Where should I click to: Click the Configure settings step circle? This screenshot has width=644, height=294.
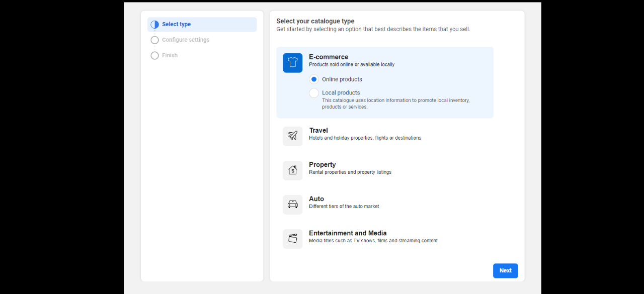pyautogui.click(x=154, y=40)
